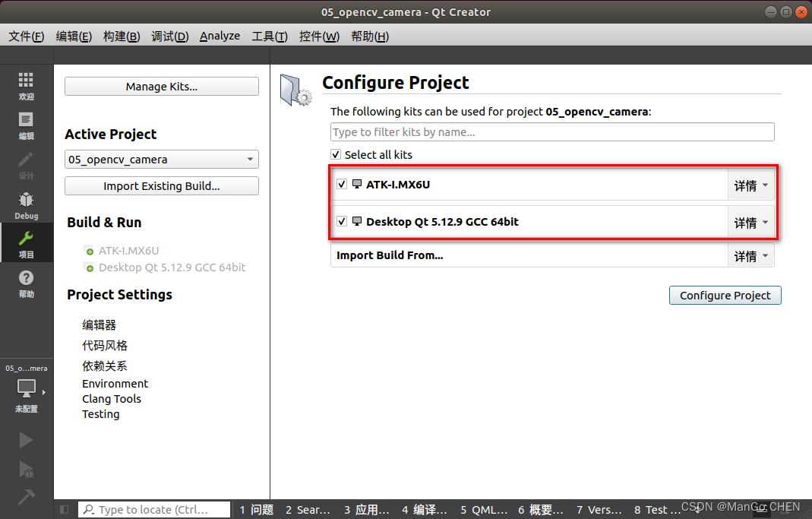Select Desktop Qt 5.12.9 under Build & Run
This screenshot has height=519, width=812.
[x=172, y=267]
